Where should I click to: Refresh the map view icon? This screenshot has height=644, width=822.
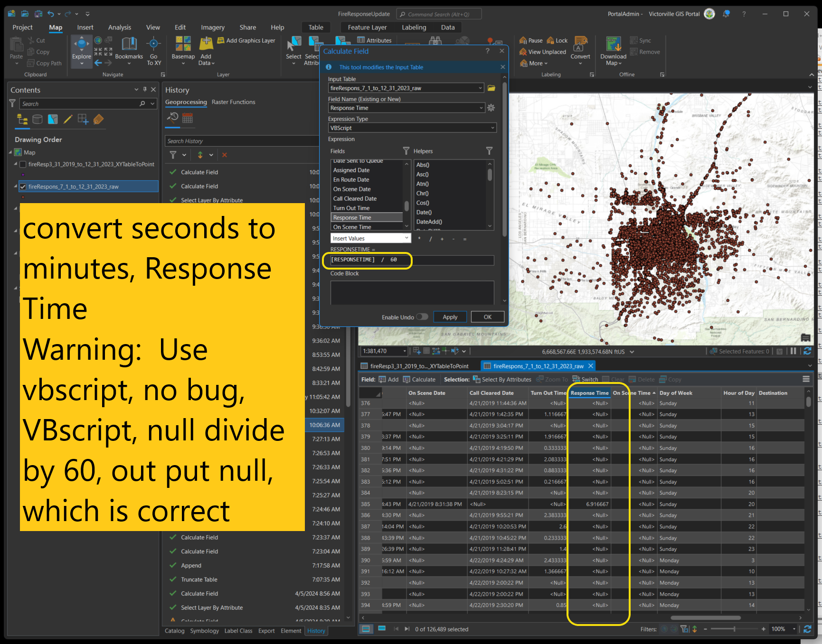click(807, 351)
